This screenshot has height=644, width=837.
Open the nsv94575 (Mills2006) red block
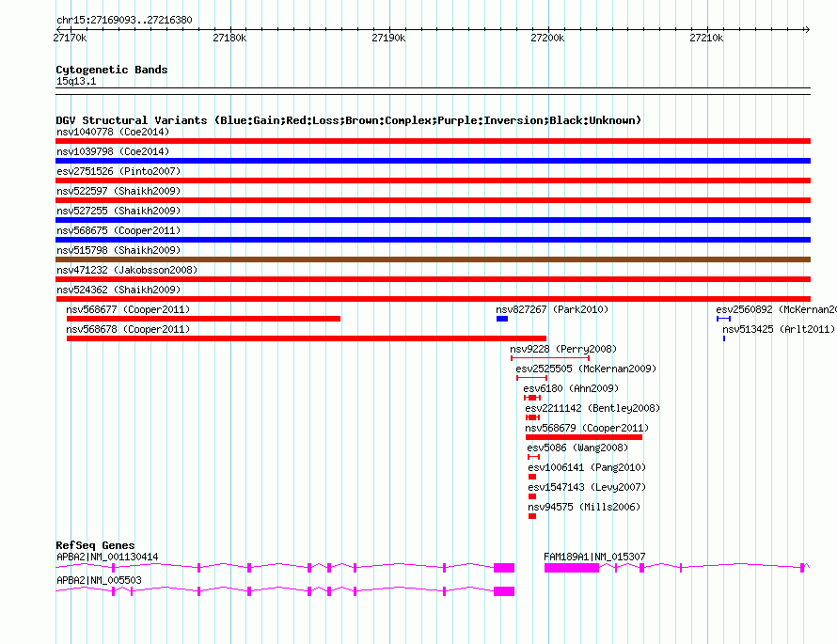coord(532,516)
